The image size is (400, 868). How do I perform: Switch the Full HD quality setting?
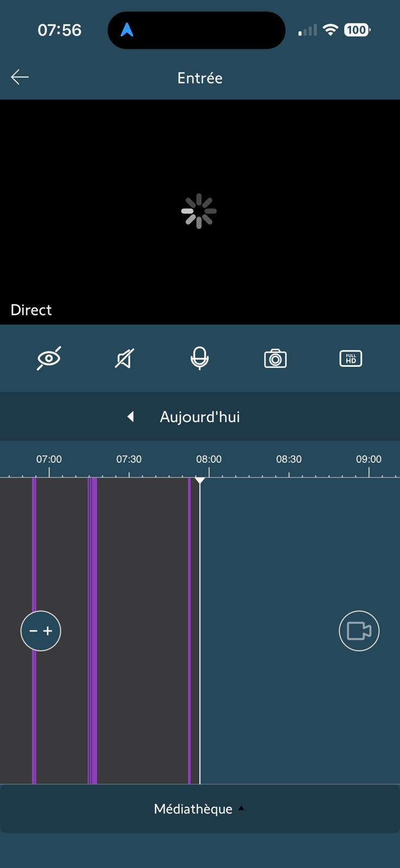351,359
